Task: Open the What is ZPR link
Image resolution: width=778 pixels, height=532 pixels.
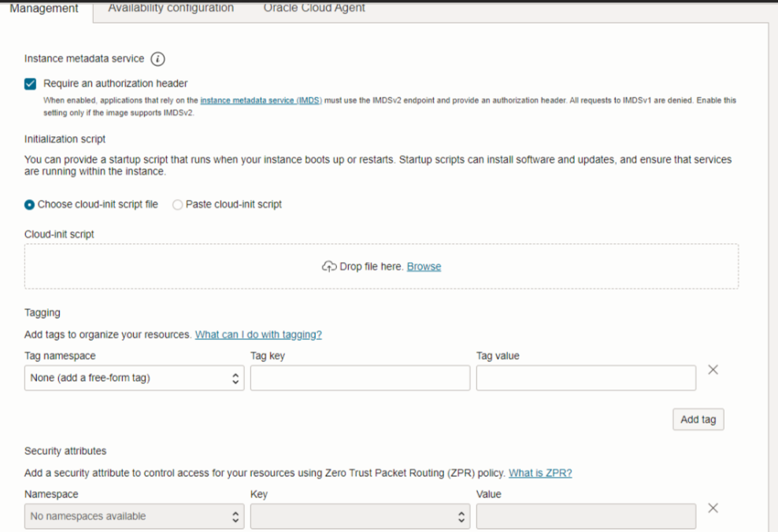Action: pos(540,474)
